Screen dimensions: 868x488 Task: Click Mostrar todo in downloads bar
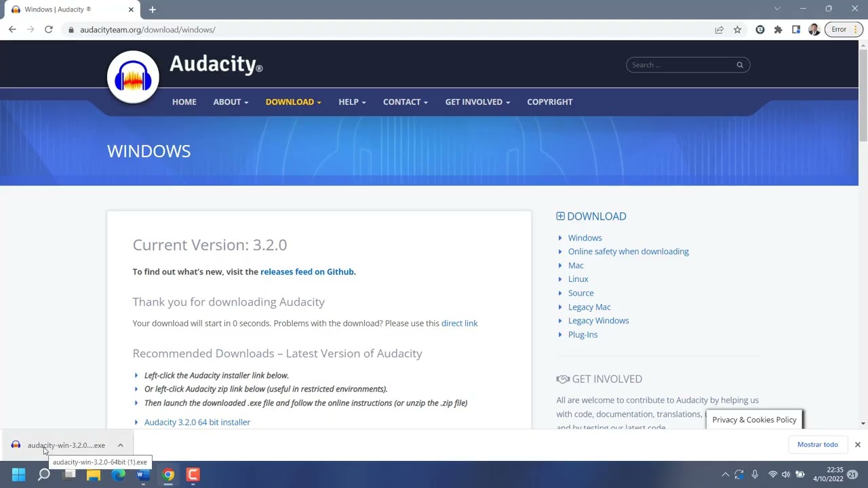point(817,445)
